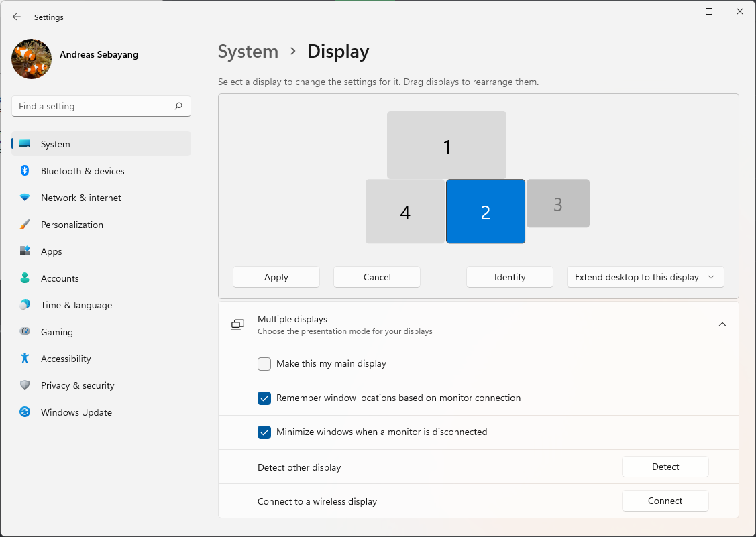Image resolution: width=756 pixels, height=537 pixels.
Task: Enable Make this my main display
Action: coord(264,364)
